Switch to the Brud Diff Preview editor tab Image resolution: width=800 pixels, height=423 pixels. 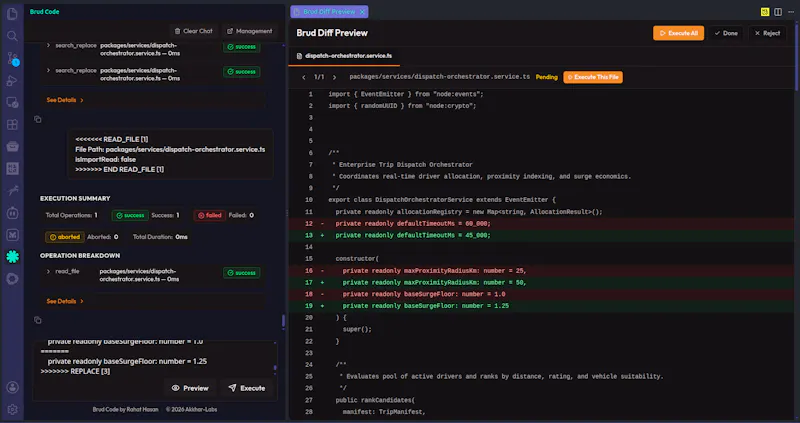point(329,12)
